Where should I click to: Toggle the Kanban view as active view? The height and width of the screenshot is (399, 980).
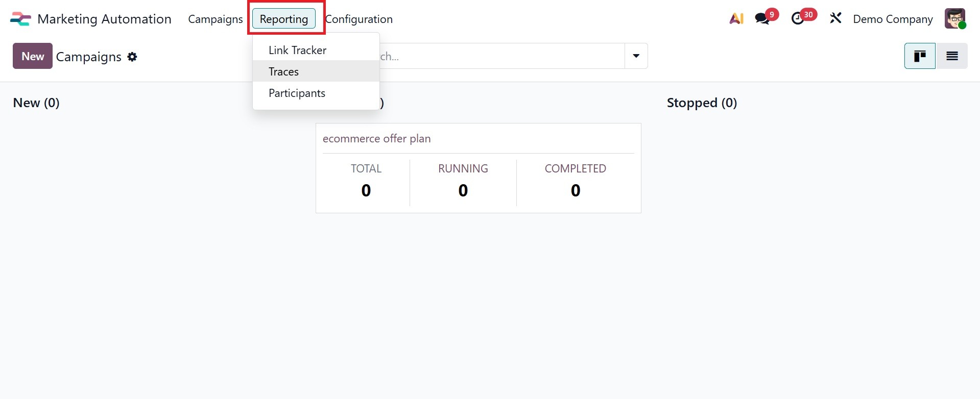(919, 56)
